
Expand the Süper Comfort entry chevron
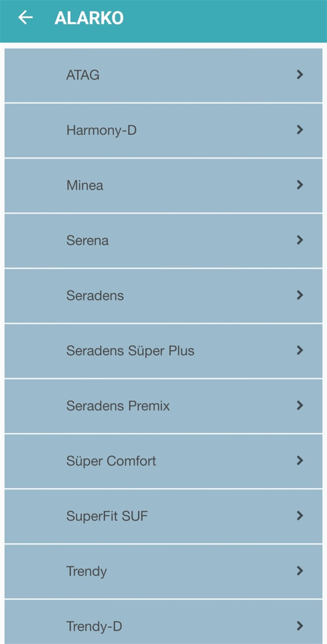pyautogui.click(x=300, y=461)
